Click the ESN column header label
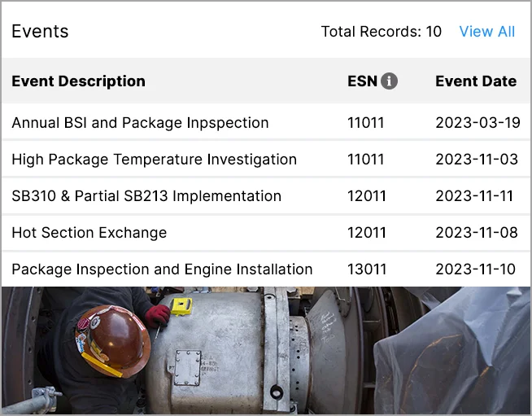 (x=361, y=81)
